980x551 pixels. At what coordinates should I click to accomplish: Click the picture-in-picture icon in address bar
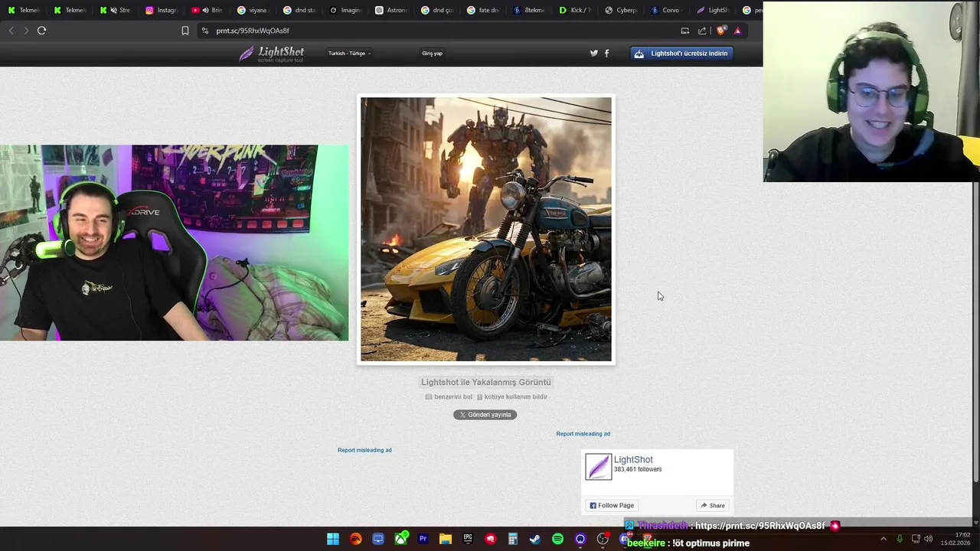click(684, 31)
